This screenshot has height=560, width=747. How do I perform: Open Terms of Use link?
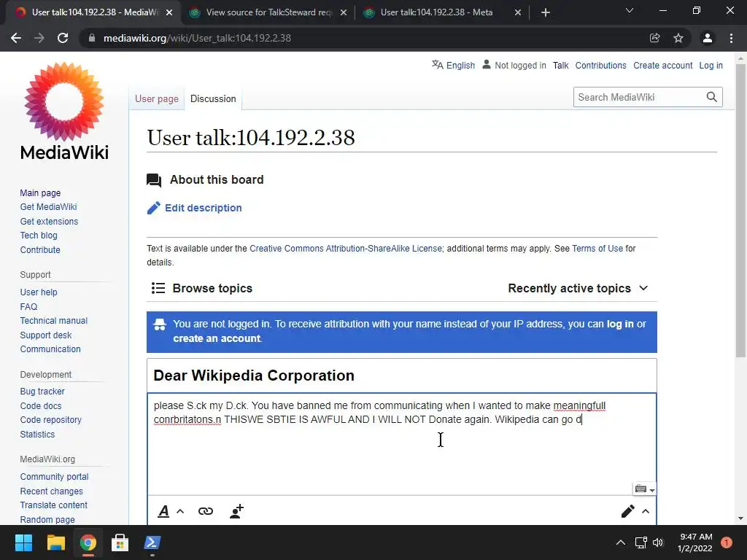[x=597, y=249]
